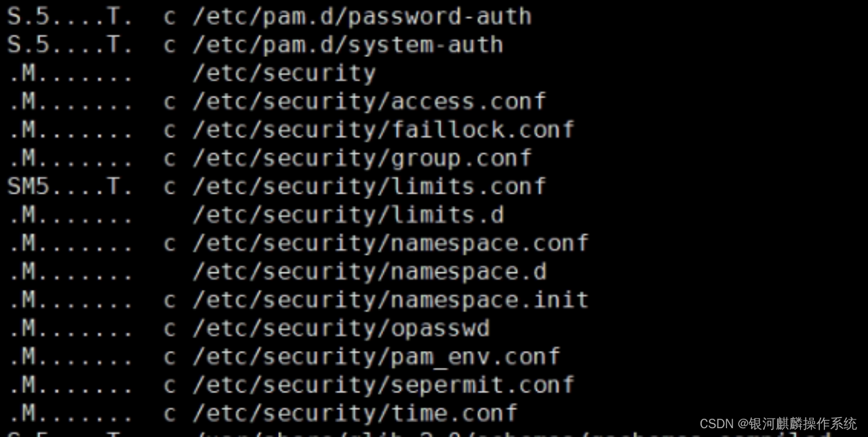This screenshot has width=868, height=437.
Task: Click the "c" marker before opasswd path
Action: pos(170,329)
